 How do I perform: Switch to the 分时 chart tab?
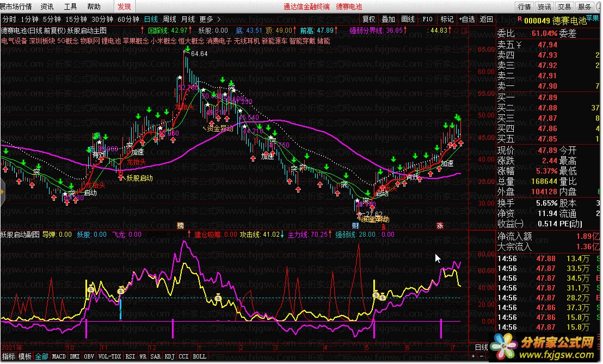point(9,19)
